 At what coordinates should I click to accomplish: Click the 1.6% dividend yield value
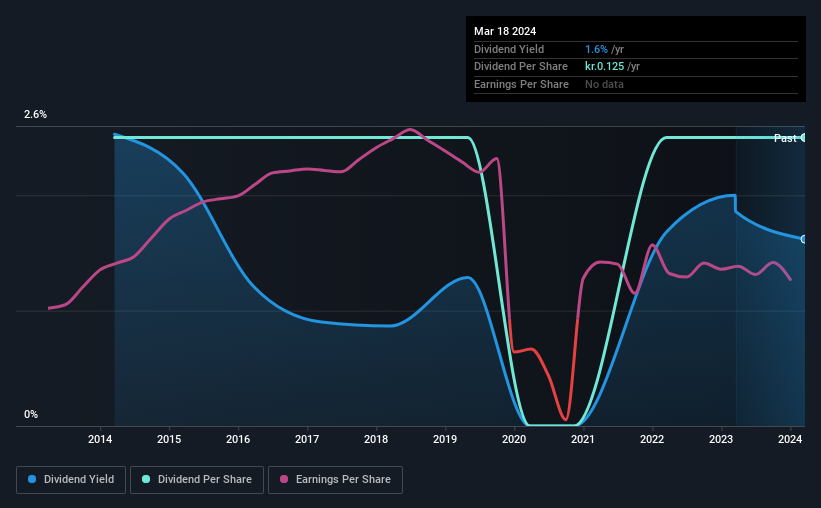pyautogui.click(x=596, y=49)
